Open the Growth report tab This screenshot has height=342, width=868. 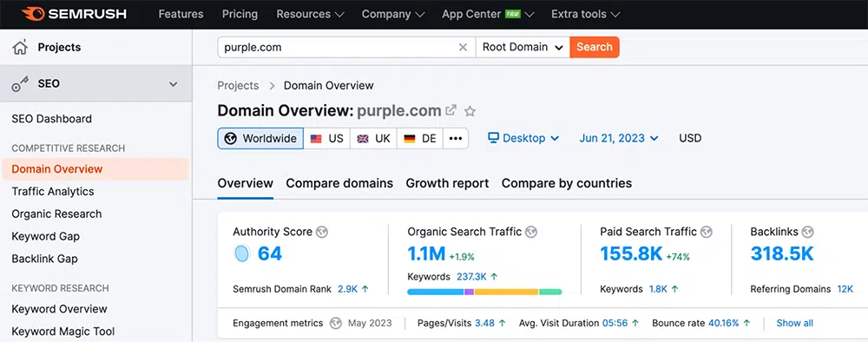(x=447, y=183)
